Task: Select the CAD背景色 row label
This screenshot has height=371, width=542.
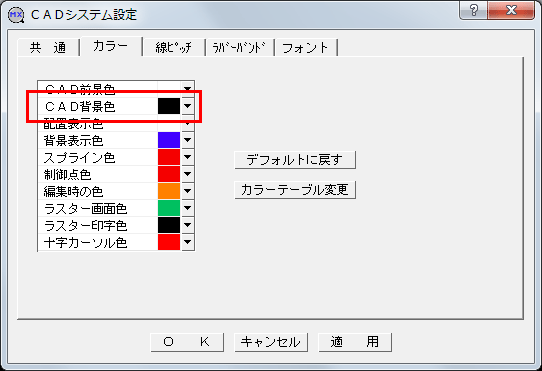Action: pyautogui.click(x=80, y=106)
